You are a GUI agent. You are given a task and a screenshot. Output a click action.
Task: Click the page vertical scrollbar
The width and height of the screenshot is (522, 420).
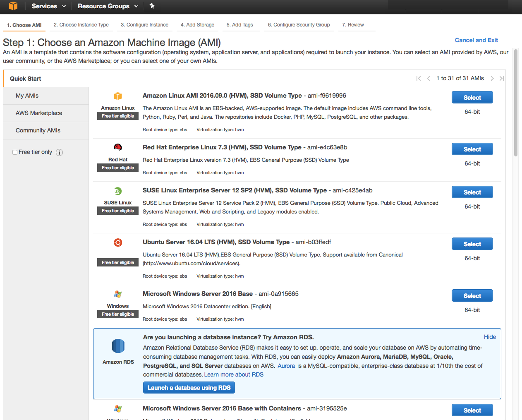pyautogui.click(x=516, y=103)
